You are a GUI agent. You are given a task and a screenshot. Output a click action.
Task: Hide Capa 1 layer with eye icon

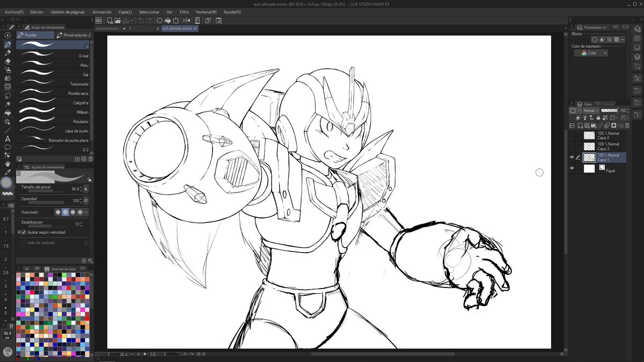572,158
